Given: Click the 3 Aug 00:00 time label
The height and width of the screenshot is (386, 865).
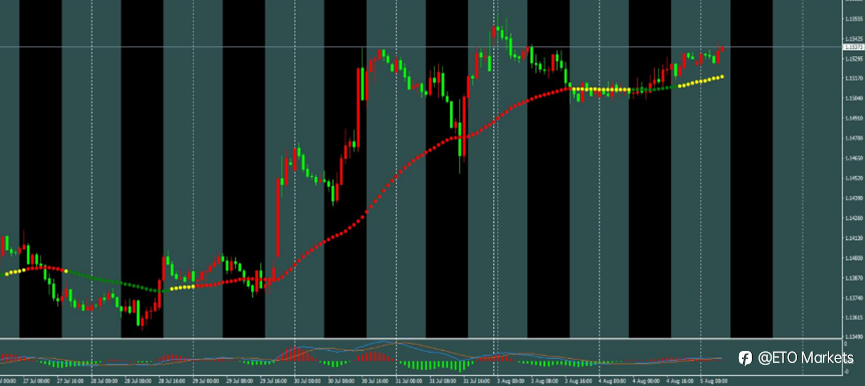Looking at the screenshot, I should (511, 380).
